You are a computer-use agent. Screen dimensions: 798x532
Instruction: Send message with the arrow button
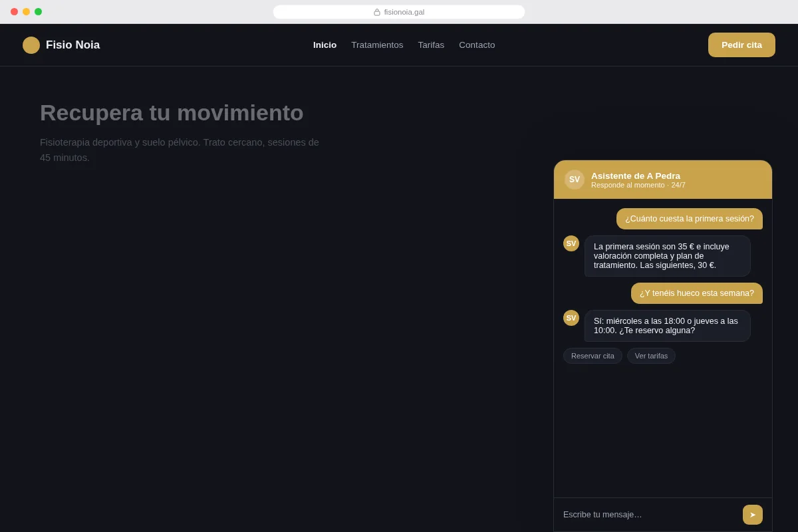753,515
